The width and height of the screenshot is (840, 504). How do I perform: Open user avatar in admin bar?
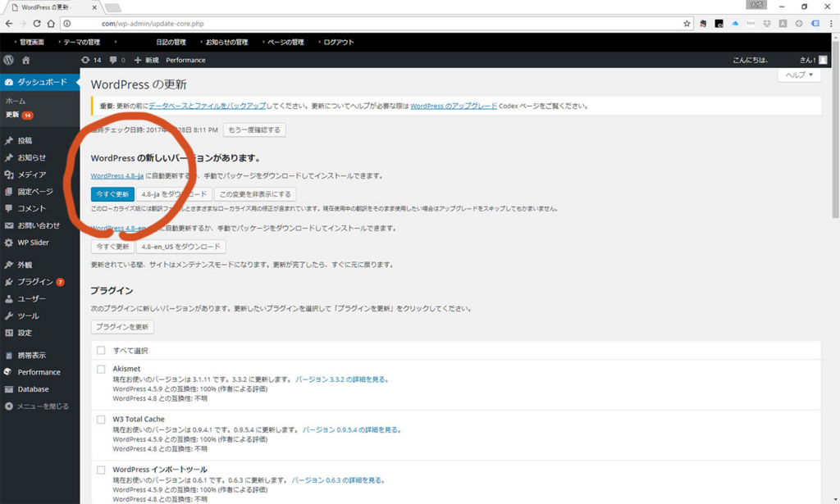tap(823, 60)
